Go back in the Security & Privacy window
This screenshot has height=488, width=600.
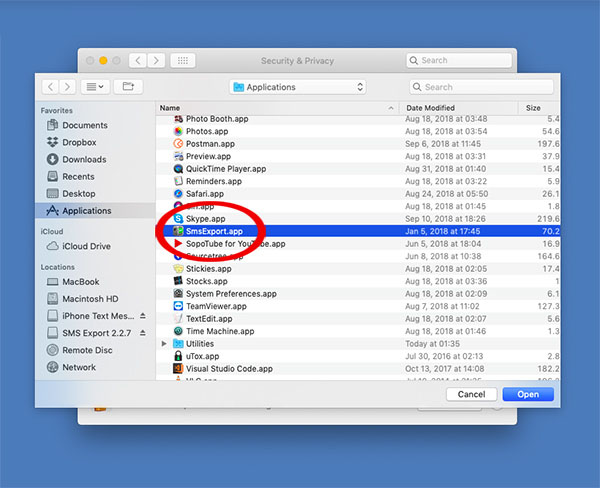click(x=138, y=60)
